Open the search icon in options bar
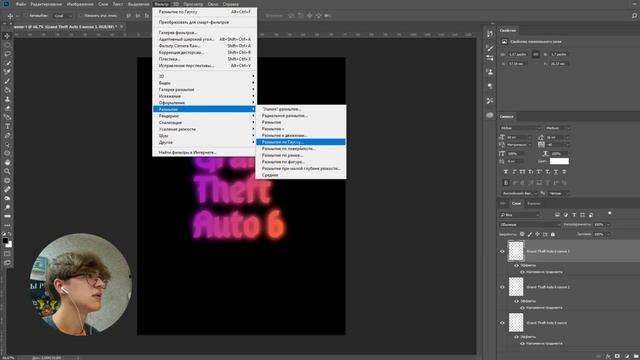 click(x=634, y=16)
